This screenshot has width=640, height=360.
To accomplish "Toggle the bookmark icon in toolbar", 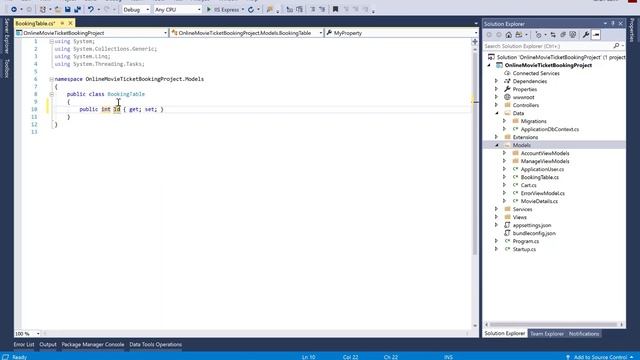I will tap(336, 9).
